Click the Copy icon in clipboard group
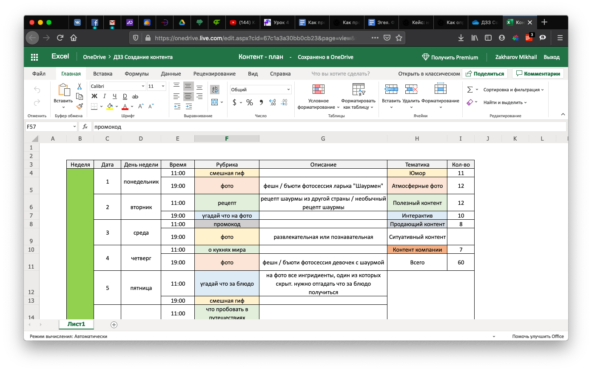Screen dimensions: 592x372 click(x=79, y=96)
